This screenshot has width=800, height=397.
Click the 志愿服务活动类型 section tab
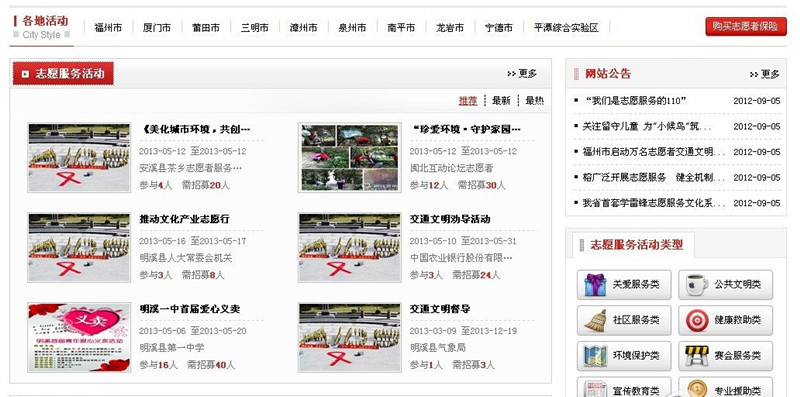633,245
